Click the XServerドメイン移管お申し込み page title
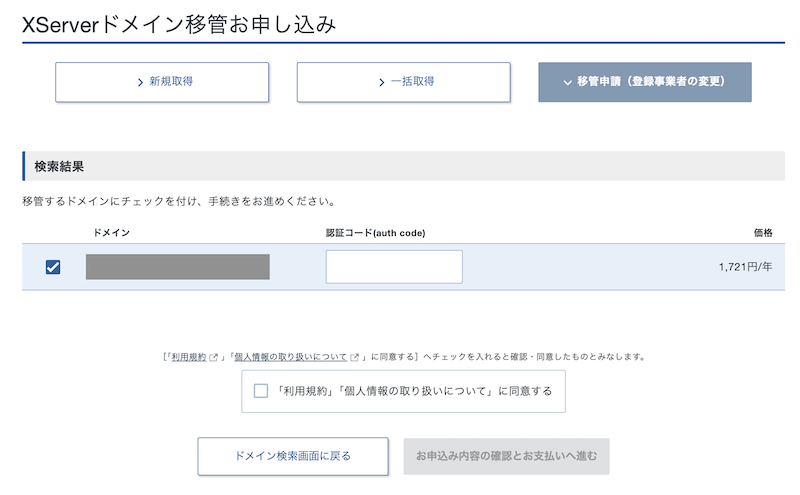800x495 pixels. point(179,24)
